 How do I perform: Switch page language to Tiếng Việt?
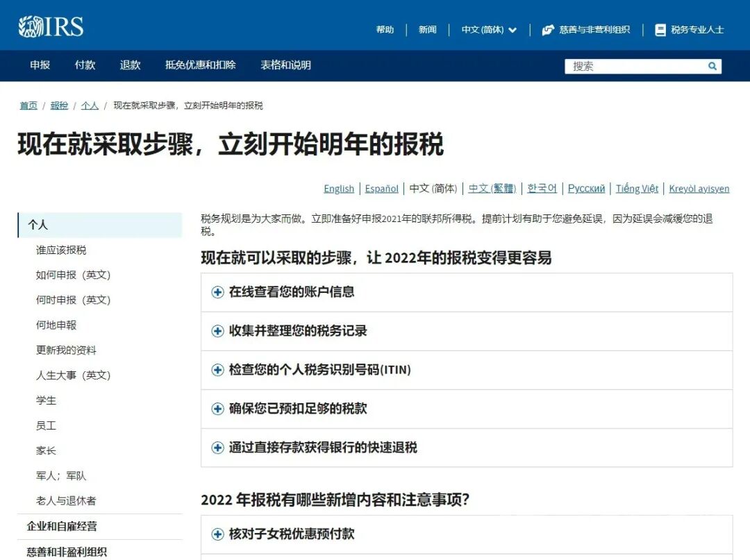coord(637,189)
